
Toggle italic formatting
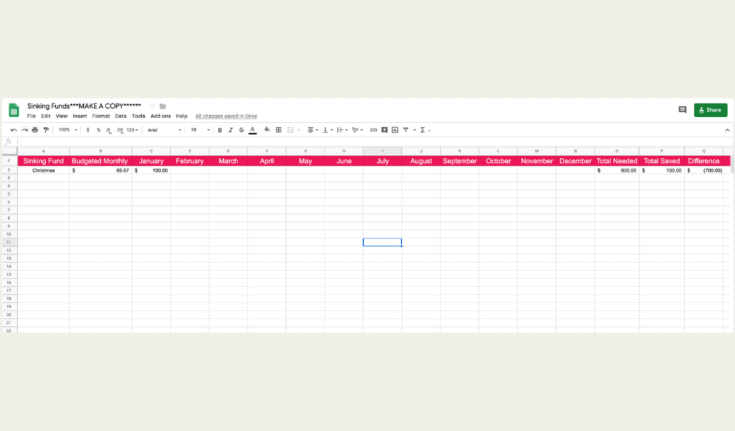click(231, 130)
